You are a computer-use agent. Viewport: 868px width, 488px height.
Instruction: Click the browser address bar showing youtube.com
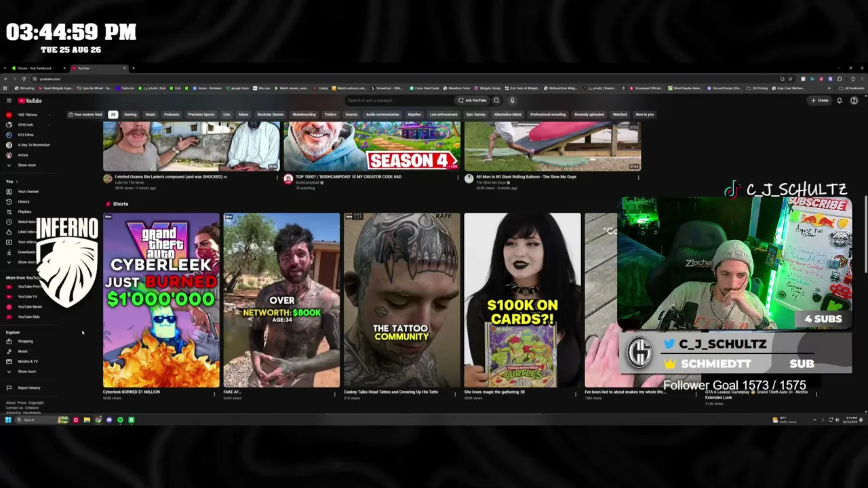[x=407, y=79]
